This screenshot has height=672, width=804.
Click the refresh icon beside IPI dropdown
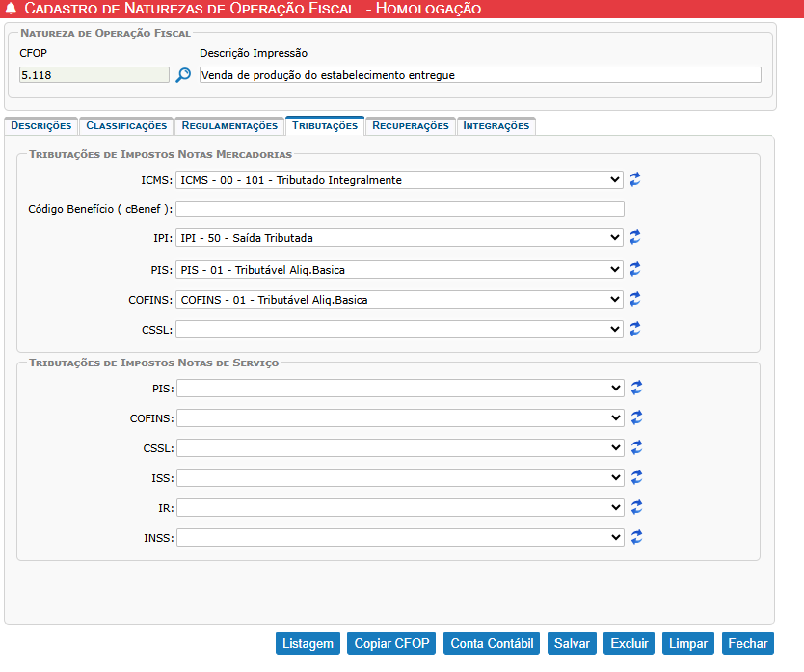tap(634, 237)
